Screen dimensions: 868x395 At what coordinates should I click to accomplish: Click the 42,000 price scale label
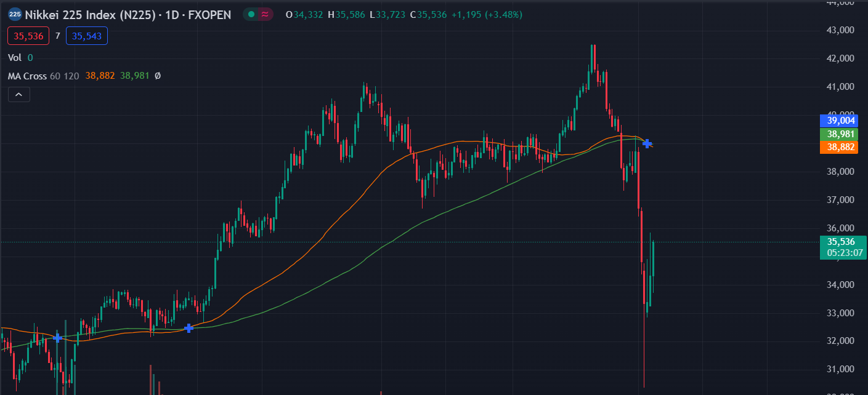[x=840, y=58]
